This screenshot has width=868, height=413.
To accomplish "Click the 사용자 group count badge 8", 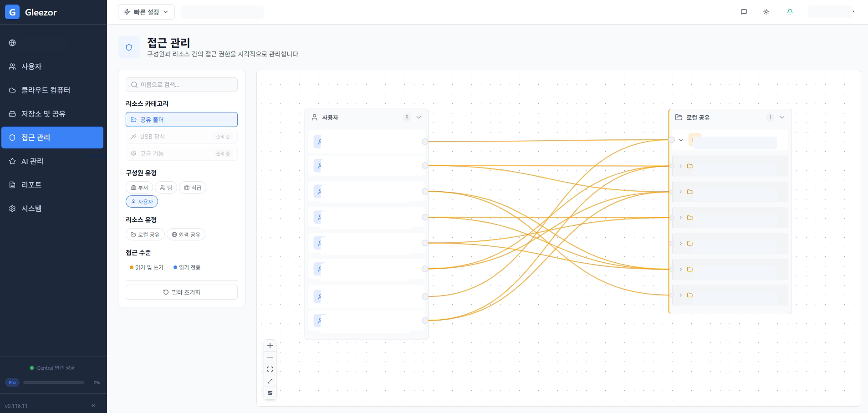I will pos(407,117).
